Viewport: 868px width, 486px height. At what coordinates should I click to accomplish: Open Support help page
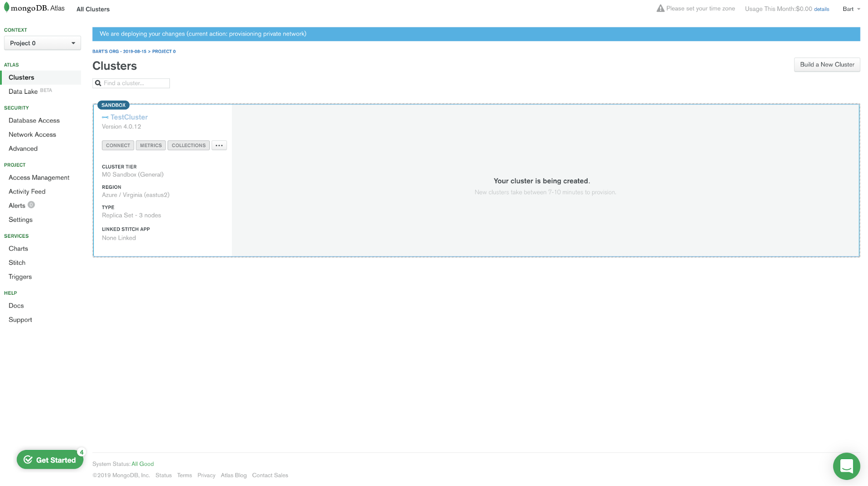pyautogui.click(x=20, y=320)
